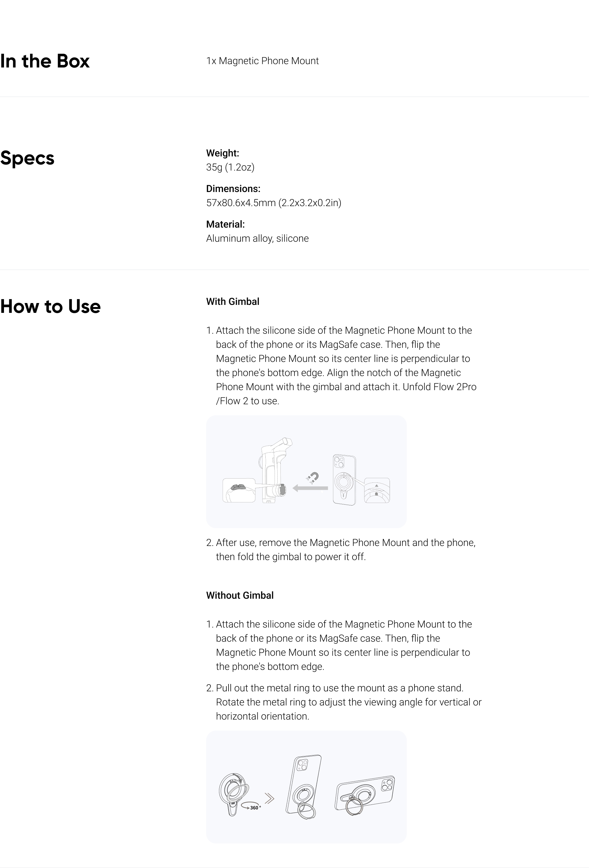The height and width of the screenshot is (868, 589).
Task: Click the 'How to Use' heading
Action: pyautogui.click(x=50, y=306)
